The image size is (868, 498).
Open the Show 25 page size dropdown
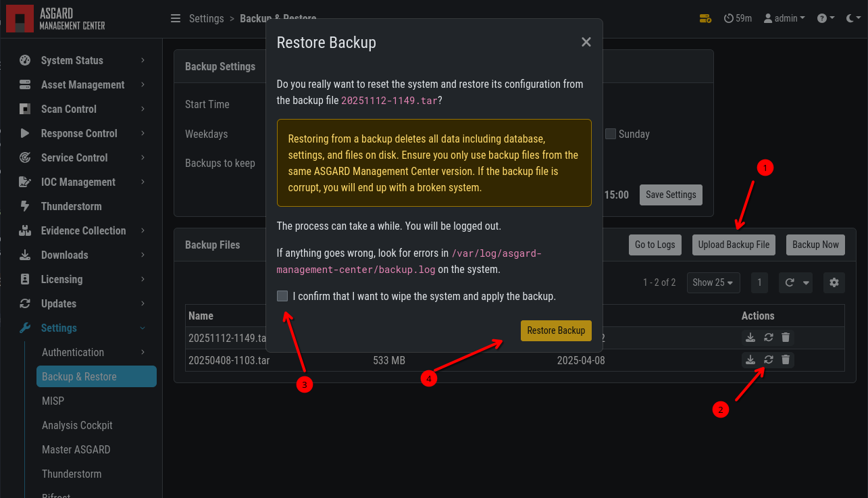click(713, 282)
